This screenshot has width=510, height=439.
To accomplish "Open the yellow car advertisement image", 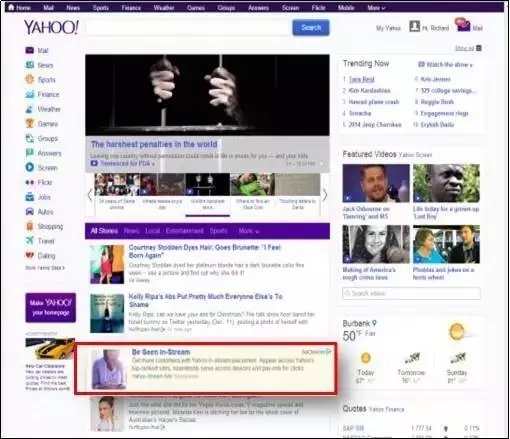I will pyautogui.click(x=50, y=349).
